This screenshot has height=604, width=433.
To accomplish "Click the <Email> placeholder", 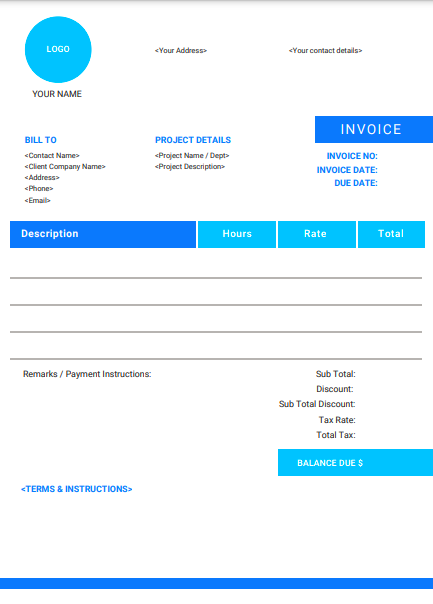I will (x=37, y=200).
